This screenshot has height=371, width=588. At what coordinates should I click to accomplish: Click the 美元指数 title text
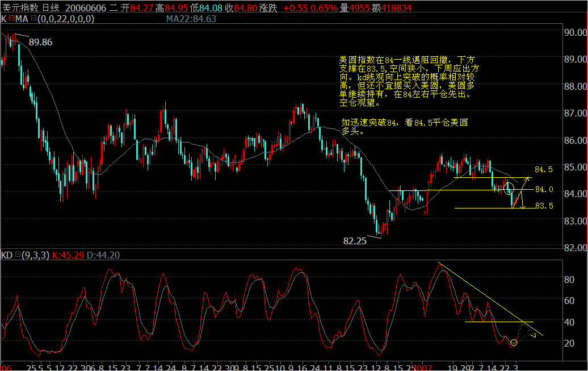click(x=20, y=7)
